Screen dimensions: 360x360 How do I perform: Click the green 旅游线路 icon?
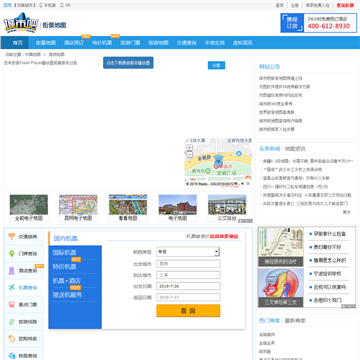[12, 322]
